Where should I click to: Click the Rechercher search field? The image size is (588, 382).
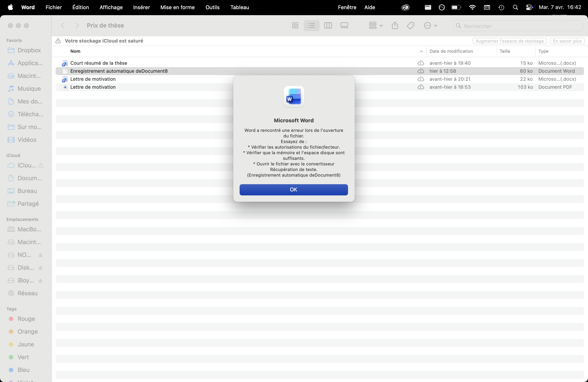(518, 26)
